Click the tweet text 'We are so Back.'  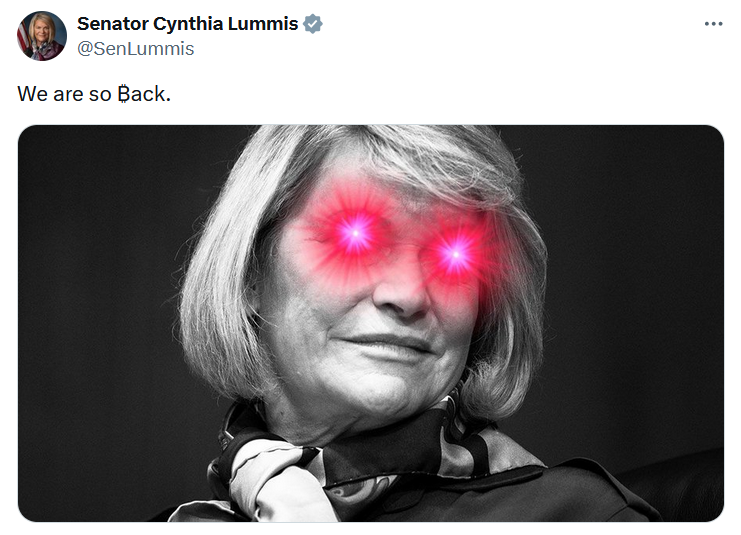point(94,94)
